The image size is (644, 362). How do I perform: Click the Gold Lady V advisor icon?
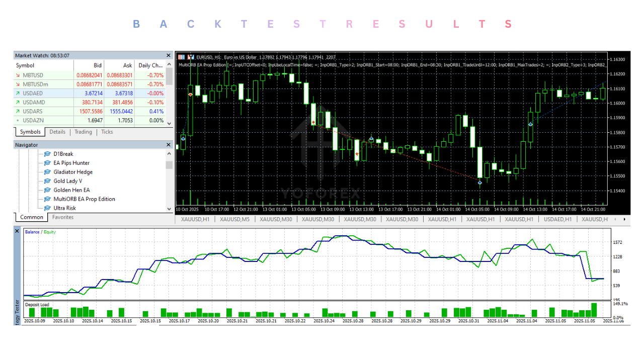click(48, 181)
